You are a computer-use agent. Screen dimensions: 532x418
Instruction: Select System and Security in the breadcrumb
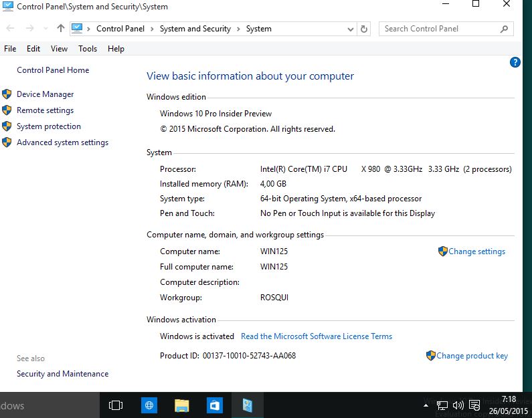click(x=195, y=29)
